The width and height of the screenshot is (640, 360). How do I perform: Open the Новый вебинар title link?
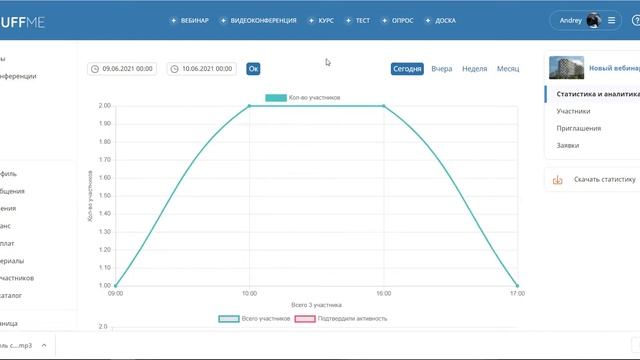coord(614,68)
